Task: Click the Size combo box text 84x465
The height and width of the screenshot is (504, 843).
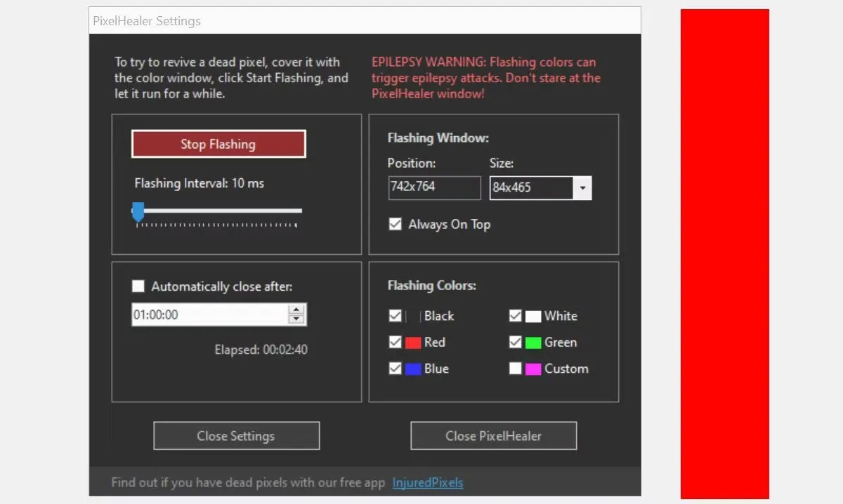Action: click(530, 188)
